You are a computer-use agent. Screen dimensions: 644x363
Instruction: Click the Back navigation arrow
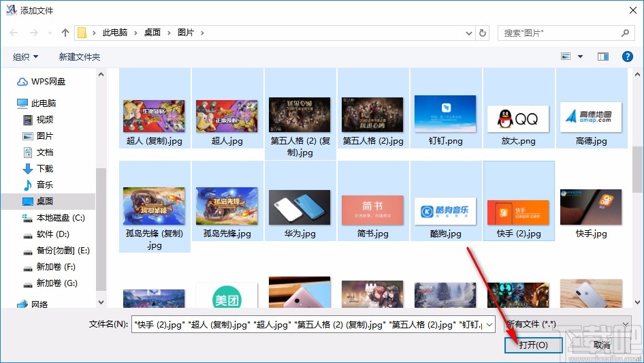pos(14,33)
